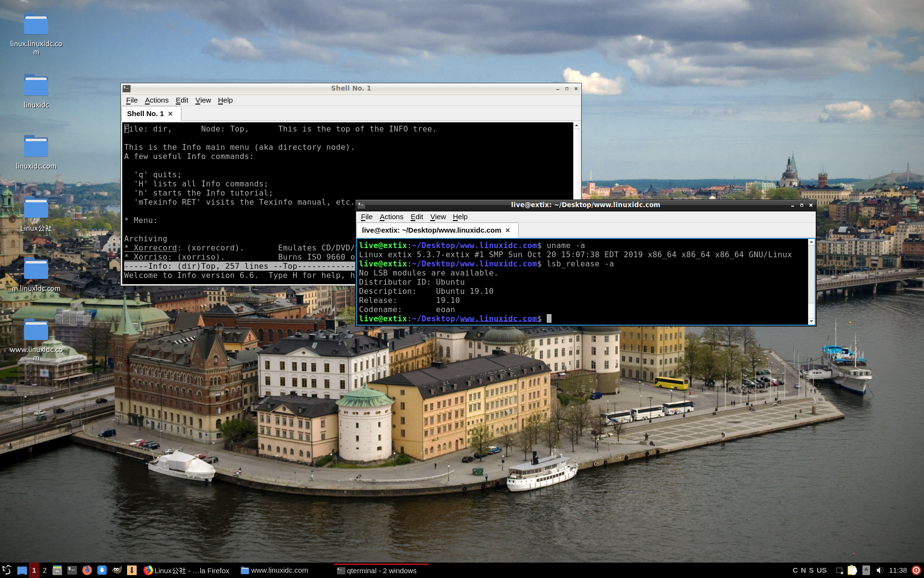Image resolution: width=924 pixels, height=578 pixels.
Task: Switch to workspace 1 in the pager
Action: [x=34, y=570]
